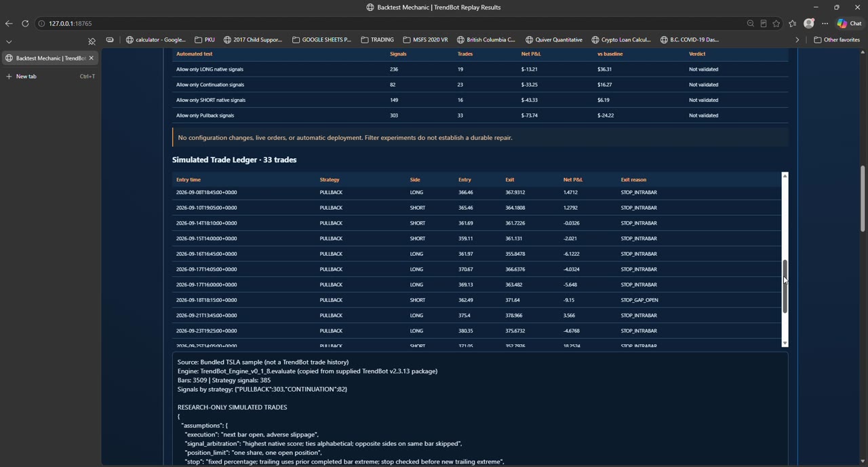Add this page to favorites star
This screenshot has width=868, height=467.
[x=776, y=23]
